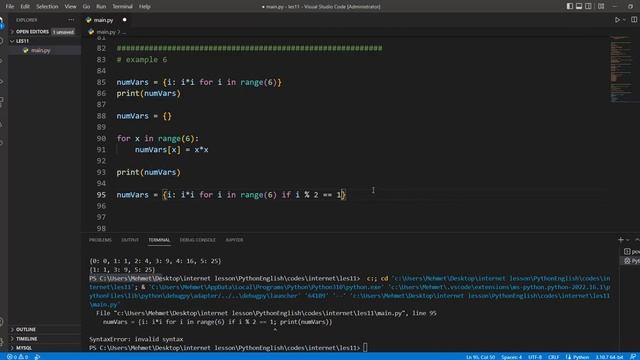Open the Selection menu
The image size is (640, 360).
point(47,7)
